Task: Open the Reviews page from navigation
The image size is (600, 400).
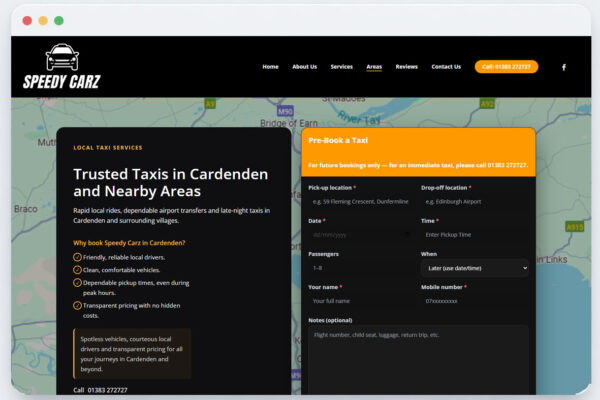Action: (406, 67)
